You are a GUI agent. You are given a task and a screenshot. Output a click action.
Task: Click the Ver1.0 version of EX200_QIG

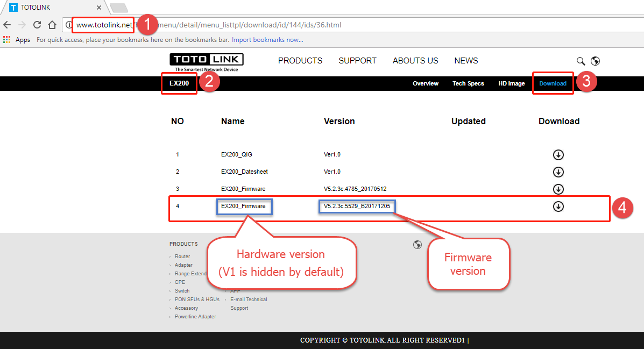pyautogui.click(x=332, y=154)
